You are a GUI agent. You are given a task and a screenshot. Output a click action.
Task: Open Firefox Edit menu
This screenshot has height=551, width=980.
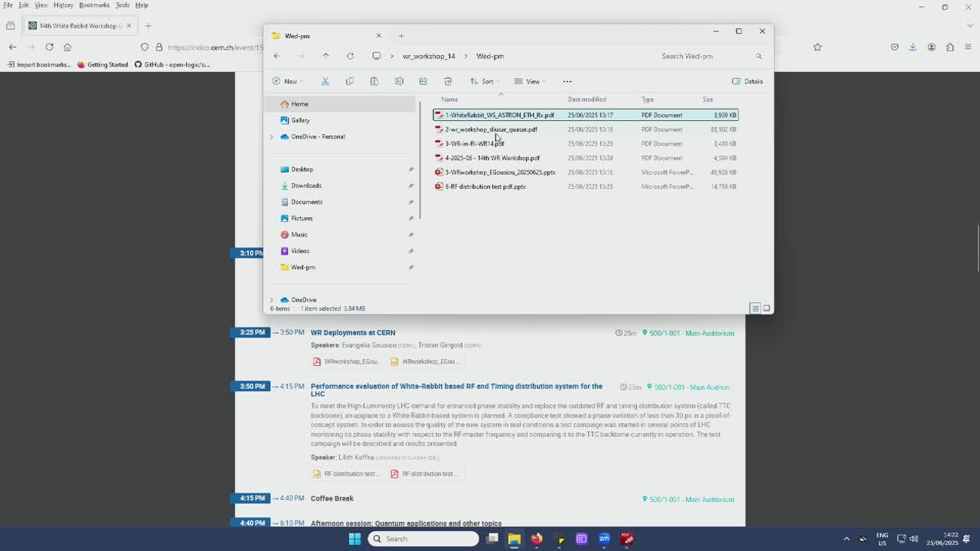coord(24,5)
